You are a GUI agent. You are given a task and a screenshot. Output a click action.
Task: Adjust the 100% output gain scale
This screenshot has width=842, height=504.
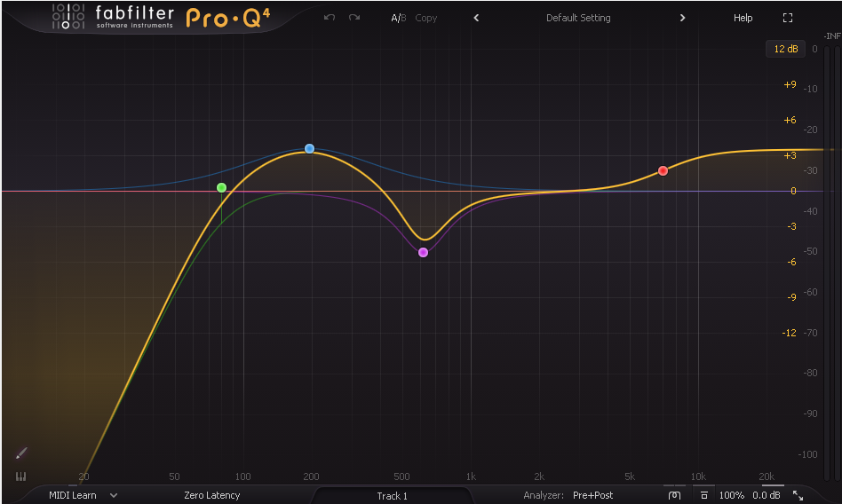pos(731,495)
